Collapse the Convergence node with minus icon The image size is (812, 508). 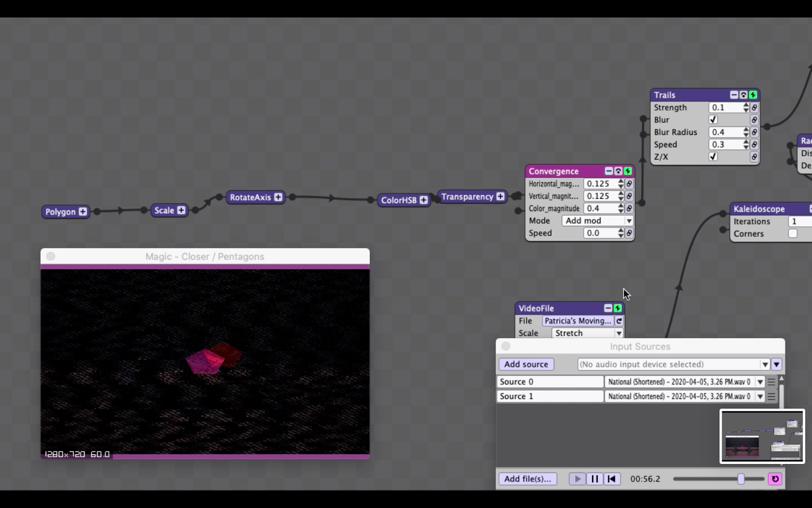608,171
